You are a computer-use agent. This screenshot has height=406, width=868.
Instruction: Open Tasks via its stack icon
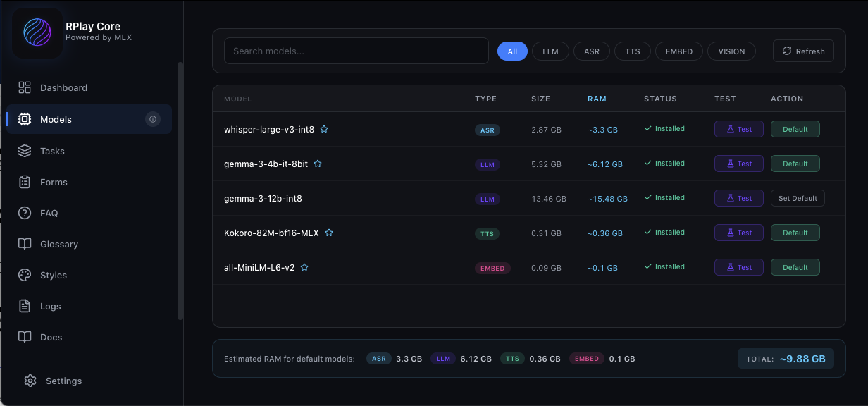pos(25,151)
